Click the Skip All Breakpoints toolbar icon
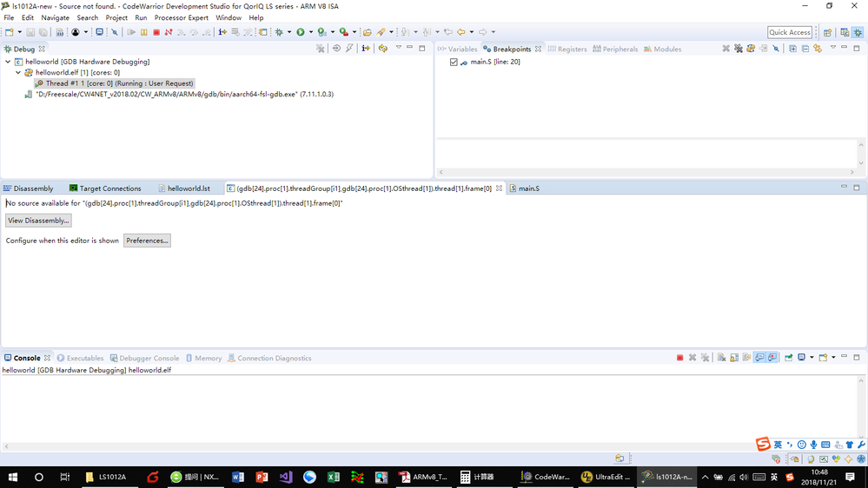The image size is (868, 488). coord(115,32)
